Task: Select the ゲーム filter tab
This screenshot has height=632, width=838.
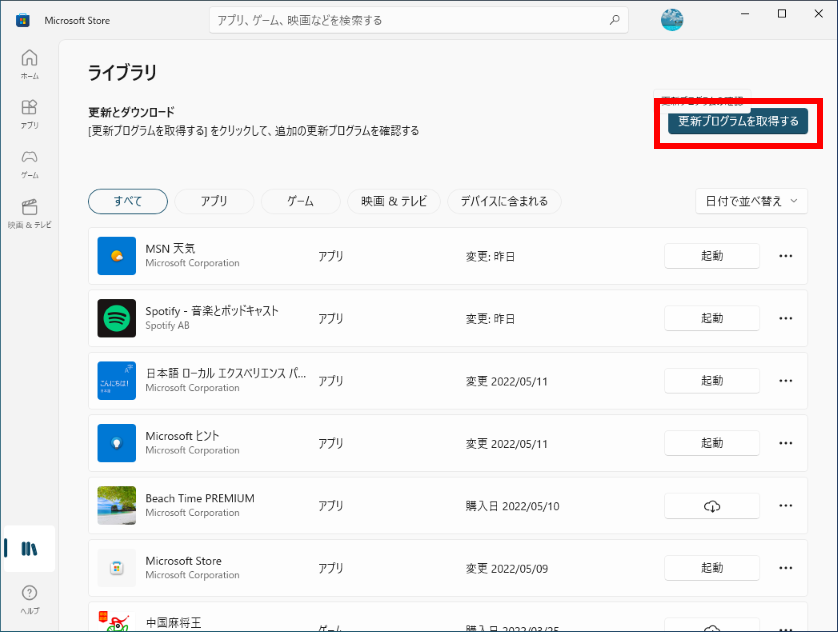Action: 300,201
